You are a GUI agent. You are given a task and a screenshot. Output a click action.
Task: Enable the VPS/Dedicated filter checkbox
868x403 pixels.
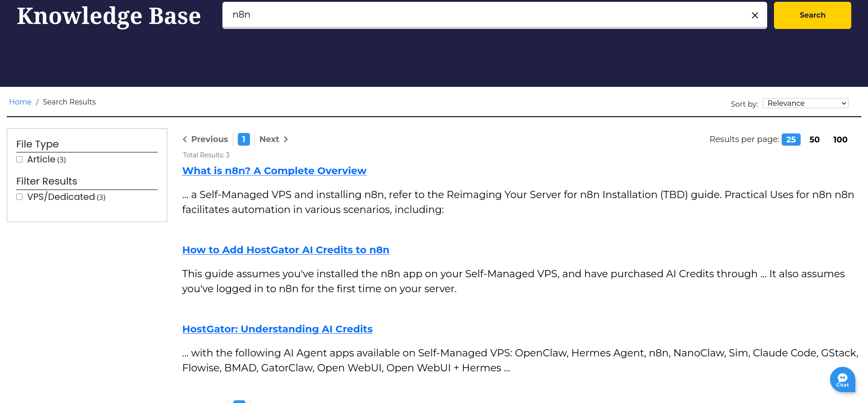[19, 197]
